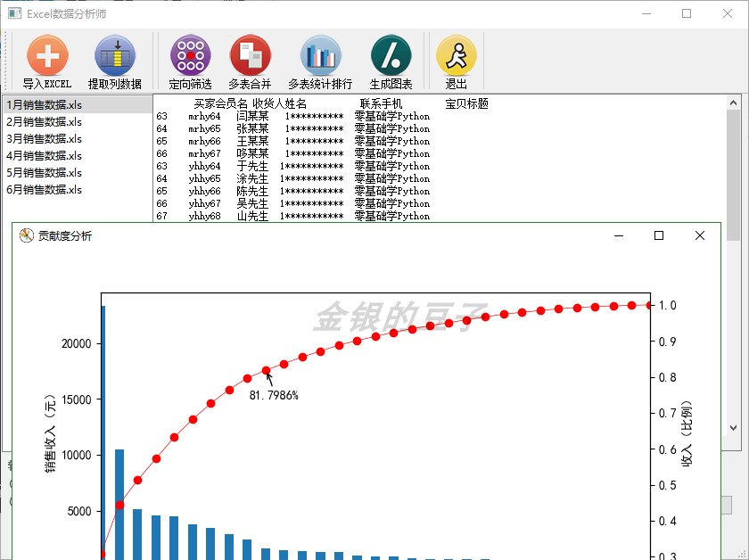This screenshot has height=560, width=749.
Task: Click the second blue bar near 10000
Action: pyautogui.click(x=119, y=505)
